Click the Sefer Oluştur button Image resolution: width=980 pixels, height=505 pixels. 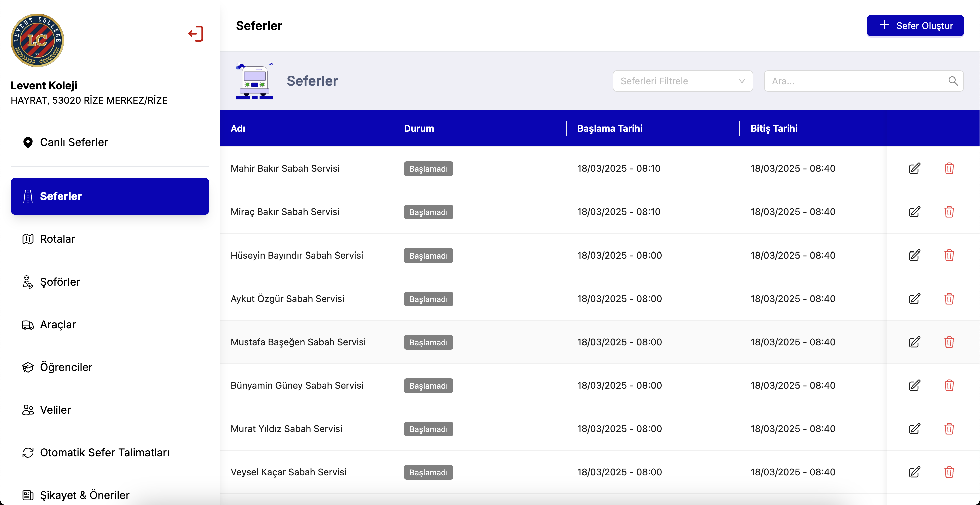coord(915,26)
